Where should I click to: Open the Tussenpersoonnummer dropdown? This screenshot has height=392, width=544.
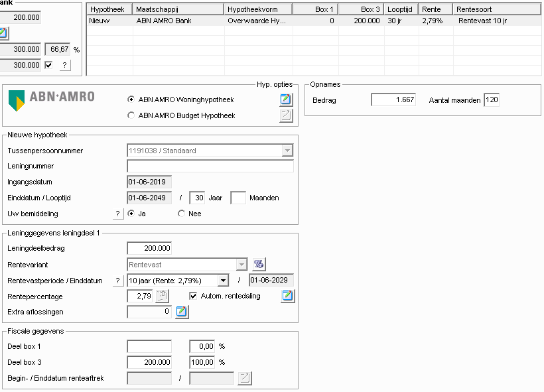pos(287,151)
